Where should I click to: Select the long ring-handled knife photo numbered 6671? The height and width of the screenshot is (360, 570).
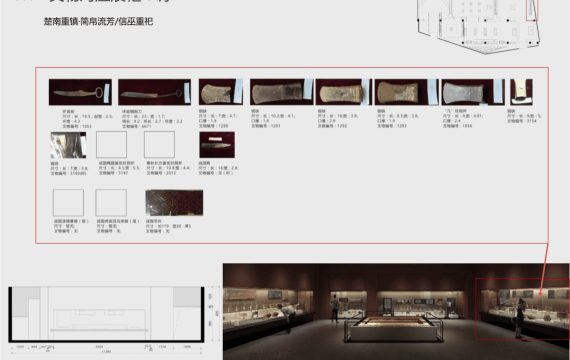click(154, 92)
